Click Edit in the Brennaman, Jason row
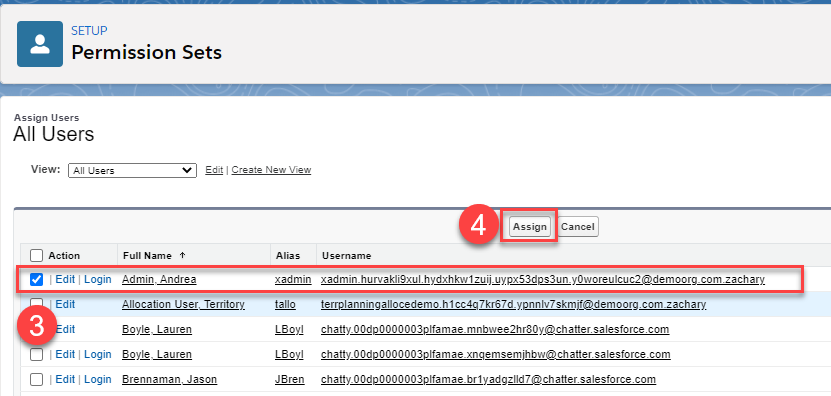The image size is (831, 396). pyautogui.click(x=65, y=379)
